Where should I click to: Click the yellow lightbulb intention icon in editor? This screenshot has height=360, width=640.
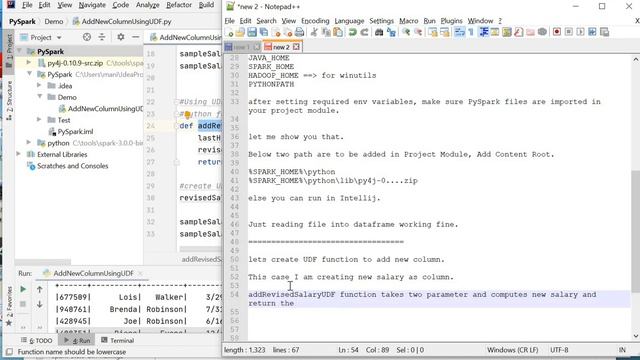[x=187, y=114]
